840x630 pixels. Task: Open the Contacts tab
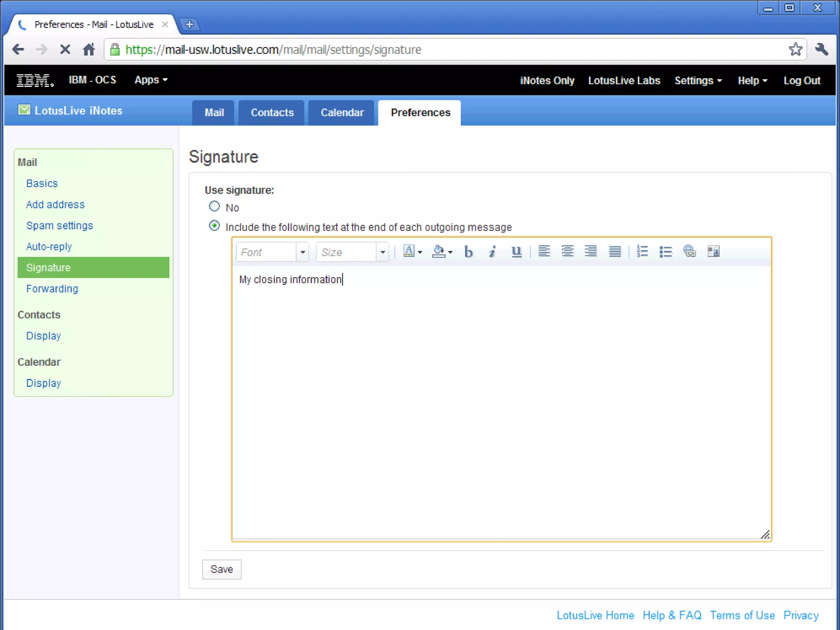pos(272,113)
